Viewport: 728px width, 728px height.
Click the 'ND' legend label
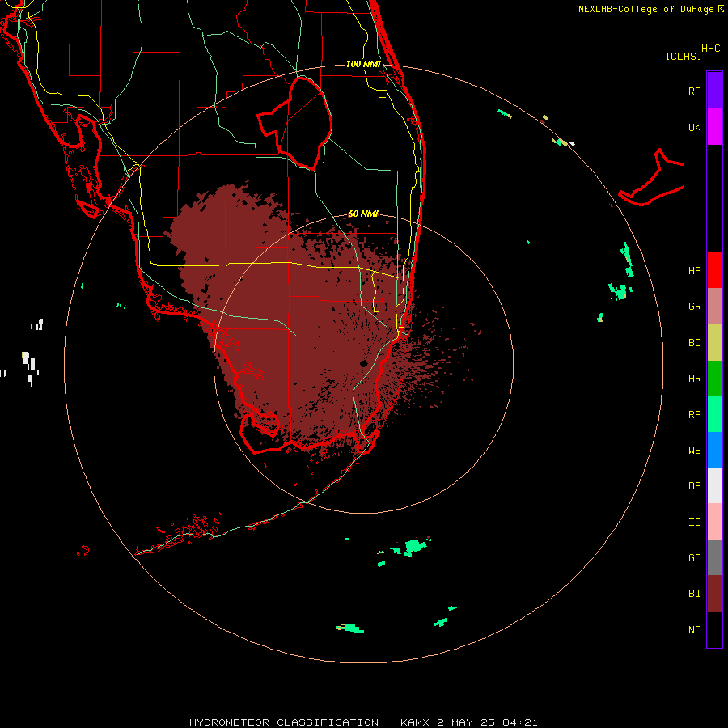pyautogui.click(x=694, y=630)
